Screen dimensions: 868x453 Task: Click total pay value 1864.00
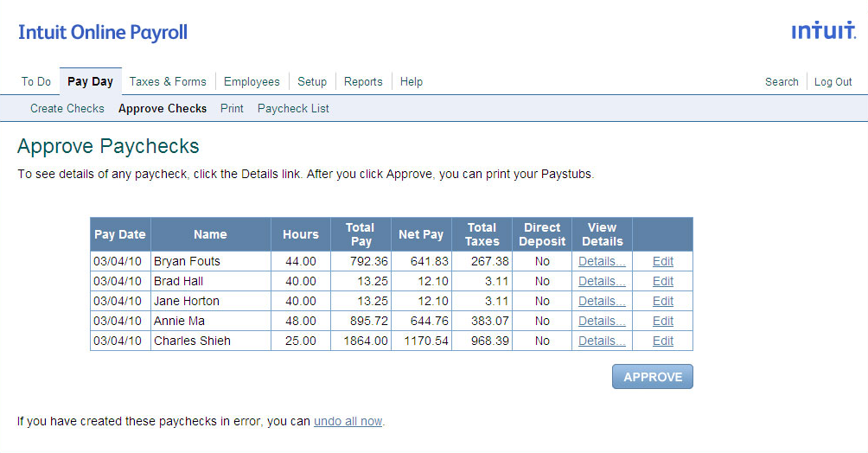tap(366, 341)
